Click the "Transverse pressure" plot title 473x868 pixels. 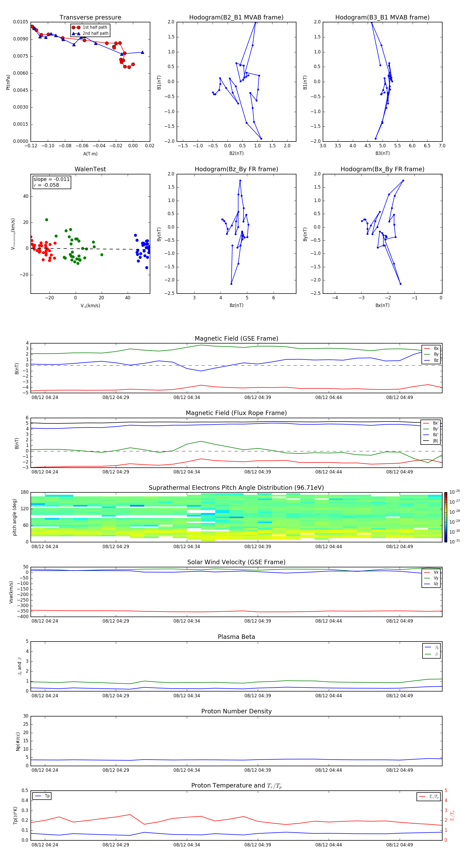(x=90, y=17)
